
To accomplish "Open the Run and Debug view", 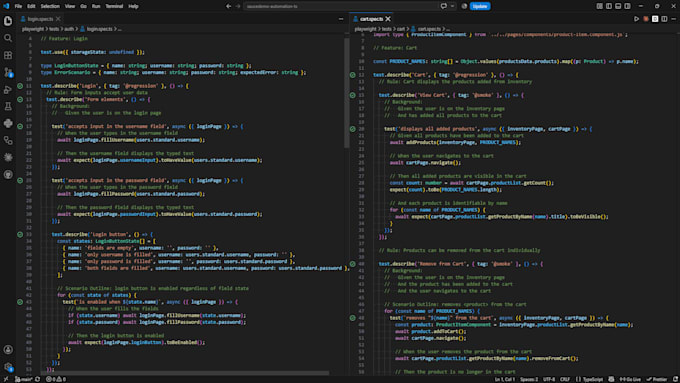I will (8, 89).
